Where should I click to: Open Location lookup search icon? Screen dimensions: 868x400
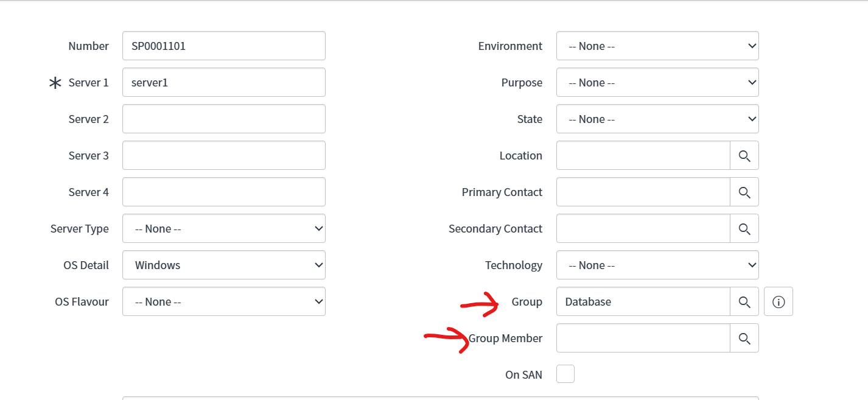(x=744, y=155)
